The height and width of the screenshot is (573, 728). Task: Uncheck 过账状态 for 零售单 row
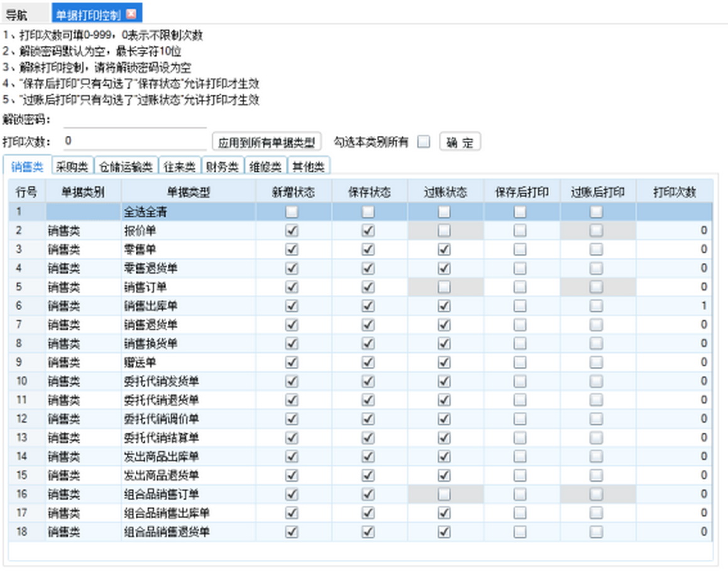tap(444, 250)
